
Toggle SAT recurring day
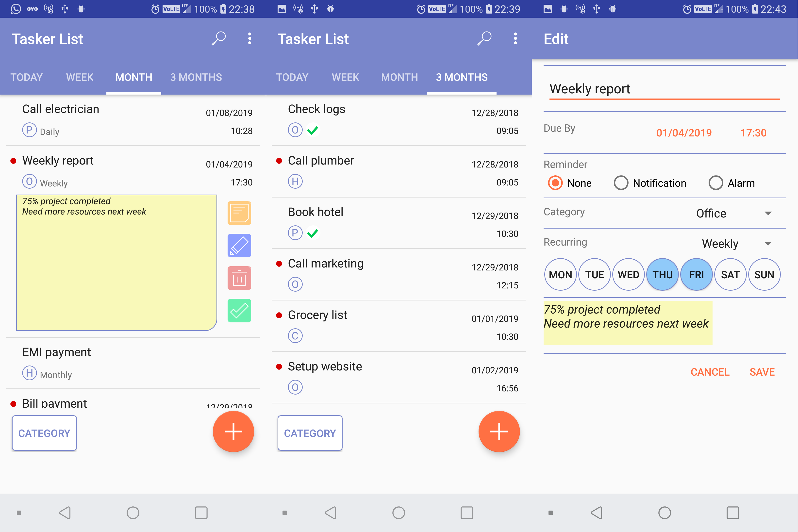731,274
